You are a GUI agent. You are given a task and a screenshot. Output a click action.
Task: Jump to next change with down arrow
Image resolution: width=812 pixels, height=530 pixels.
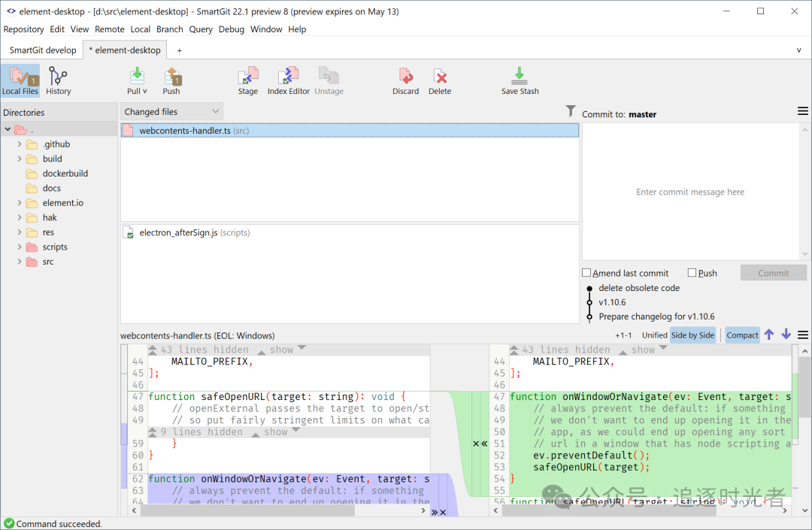786,335
